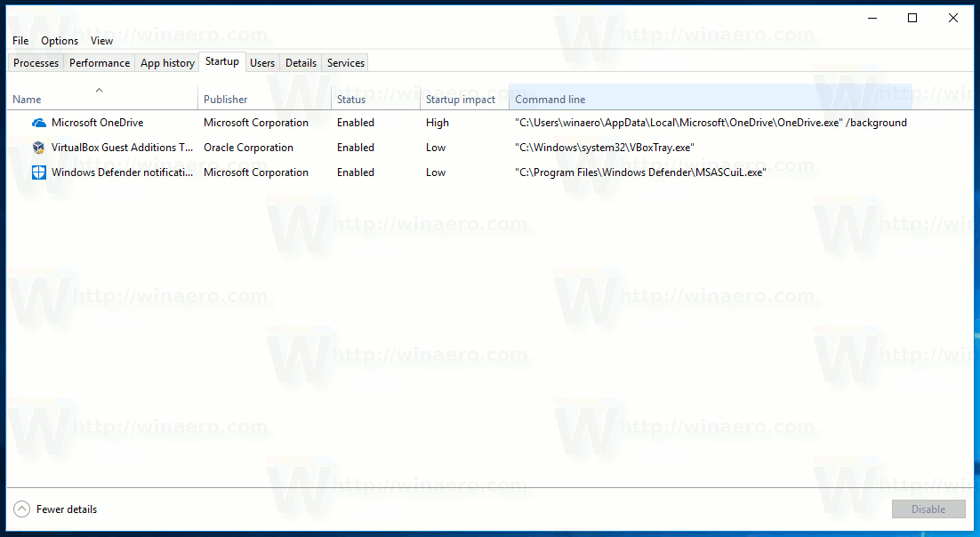980x537 pixels.
Task: Click the Windows Defender notification tool icon
Action: pyautogui.click(x=38, y=172)
